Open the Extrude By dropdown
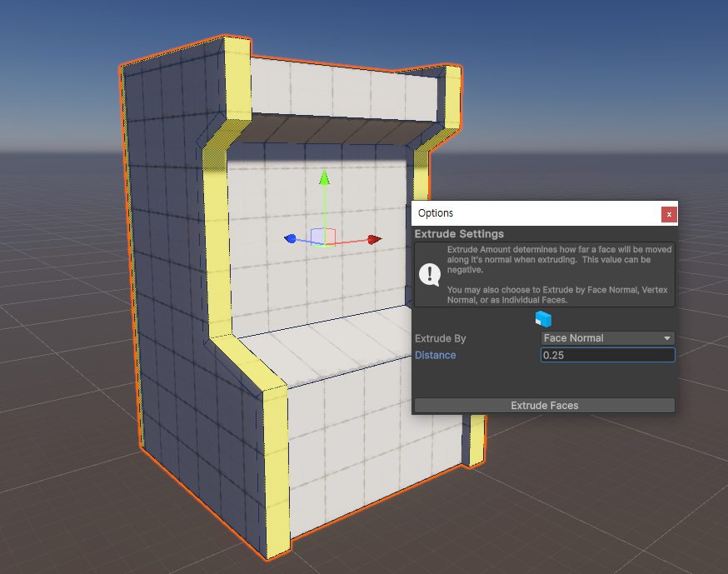Viewport: 728px width, 574px height. click(607, 338)
